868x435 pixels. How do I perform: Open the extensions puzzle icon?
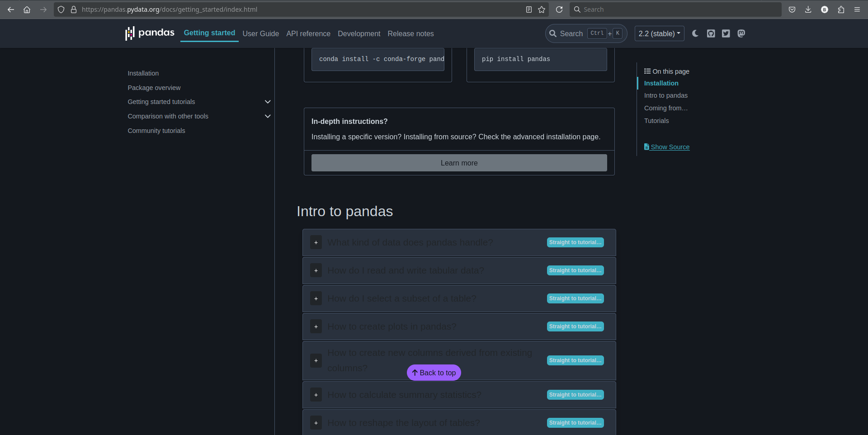(841, 9)
